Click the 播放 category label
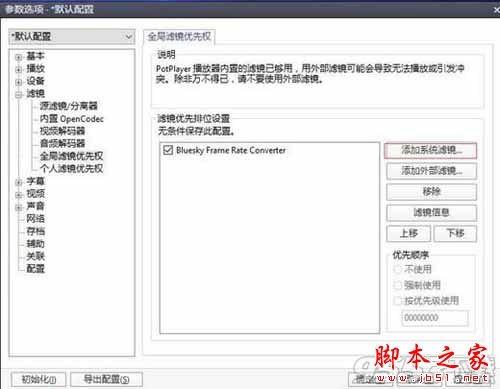The image size is (500, 389). click(x=35, y=68)
